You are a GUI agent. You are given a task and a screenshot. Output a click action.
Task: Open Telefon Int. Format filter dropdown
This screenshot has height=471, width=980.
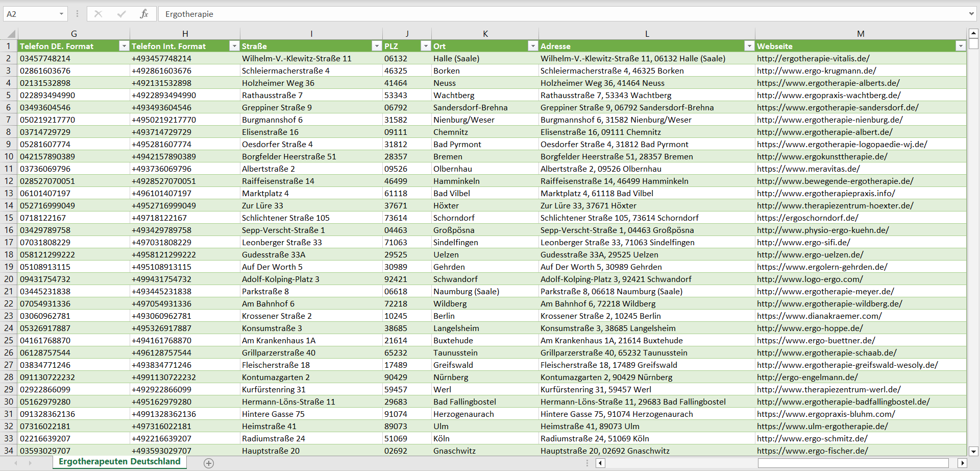pyautogui.click(x=234, y=46)
